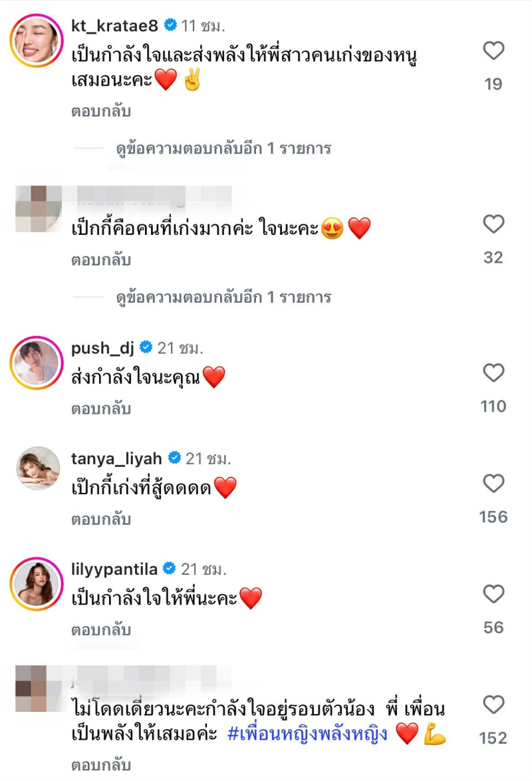Like push_dj's comment with the heart icon
The width and height of the screenshot is (532, 781).
(493, 373)
